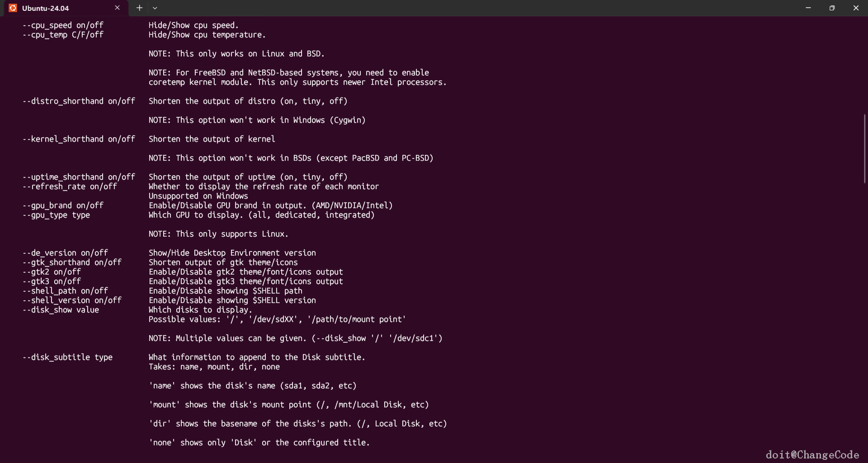Screen dimensions: 868x463
Task: Click the --shell_path on/off option text
Action: [65, 291]
